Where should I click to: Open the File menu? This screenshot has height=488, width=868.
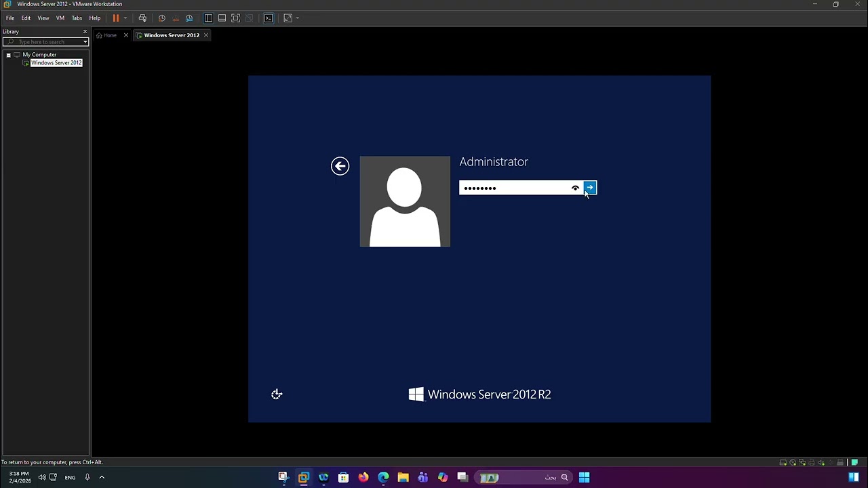10,18
